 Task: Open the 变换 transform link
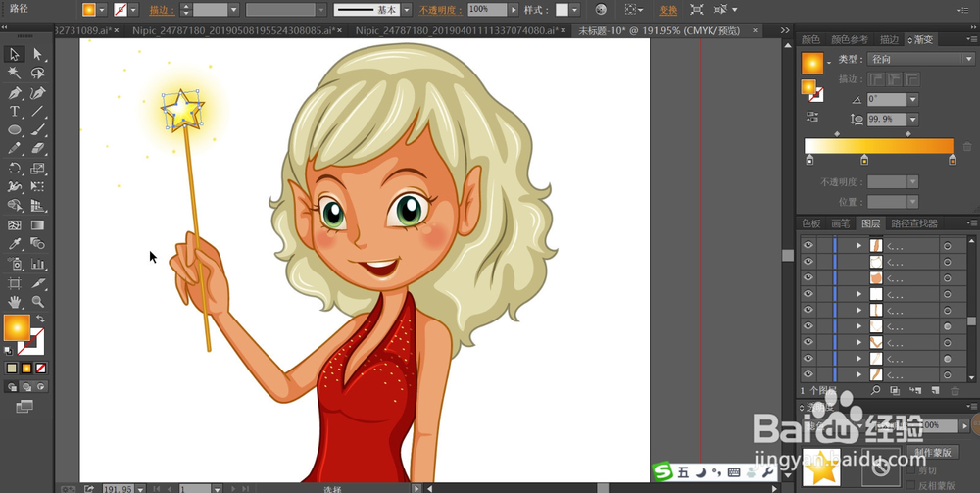[x=668, y=10]
